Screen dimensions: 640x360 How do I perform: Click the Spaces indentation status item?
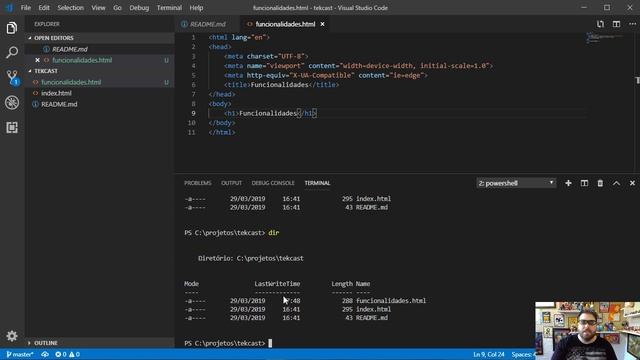(x=523, y=354)
